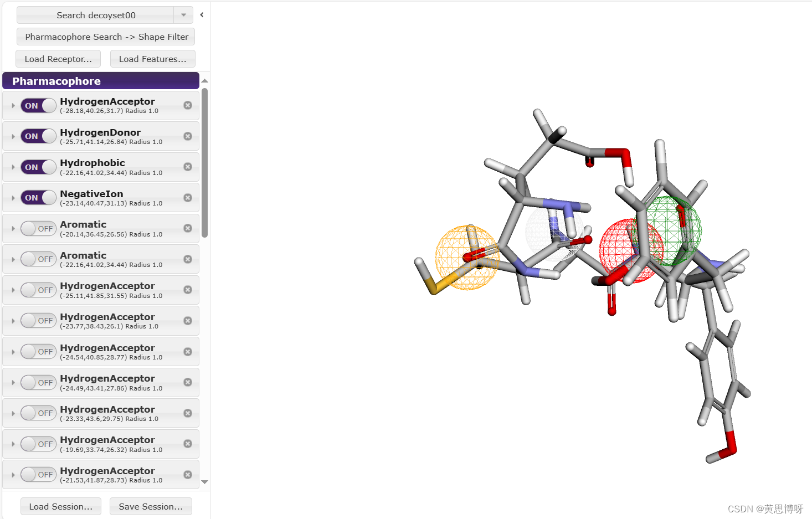Open Load Features dialog

tap(153, 59)
